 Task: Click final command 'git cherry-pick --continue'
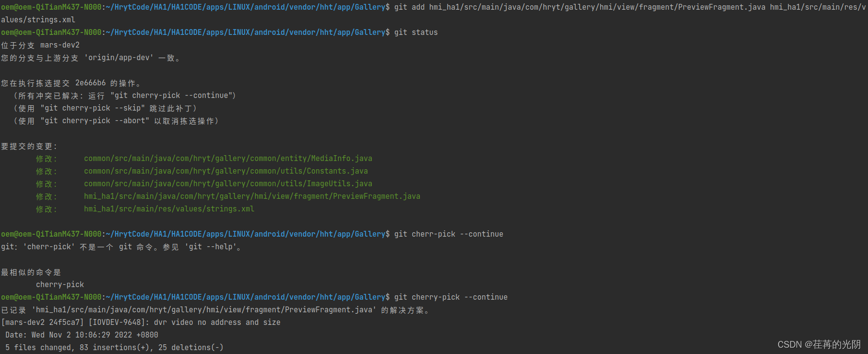(x=451, y=297)
